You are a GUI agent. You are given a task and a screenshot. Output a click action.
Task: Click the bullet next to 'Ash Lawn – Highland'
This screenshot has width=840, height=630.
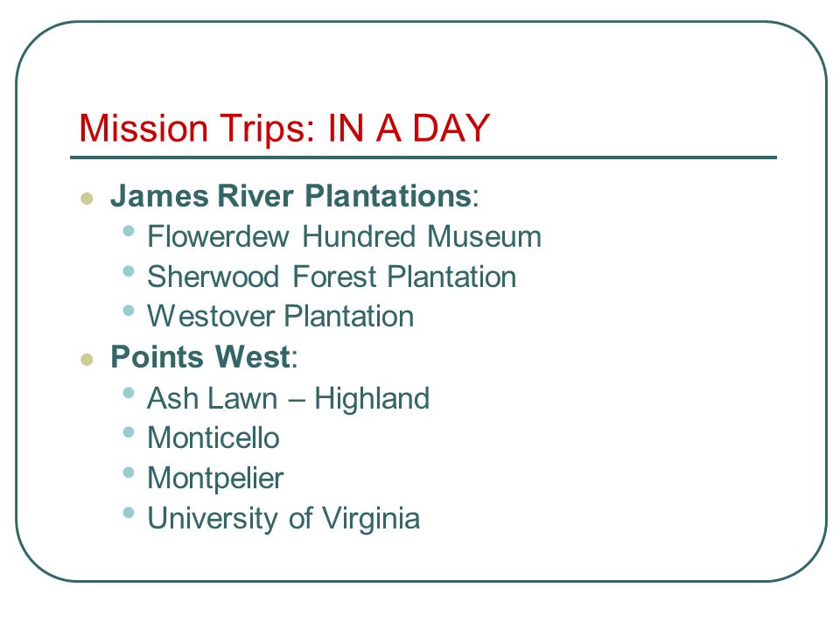click(128, 393)
